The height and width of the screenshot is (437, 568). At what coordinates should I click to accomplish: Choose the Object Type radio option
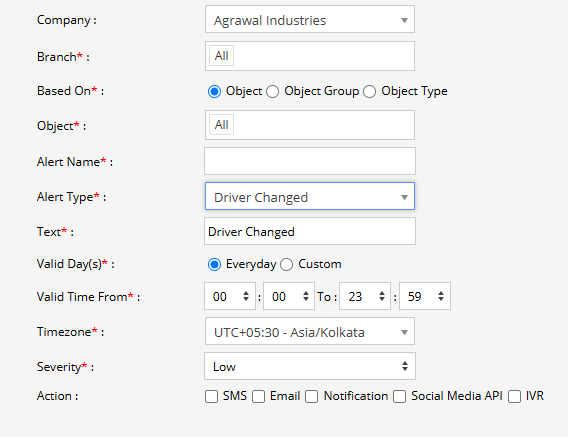(x=369, y=91)
